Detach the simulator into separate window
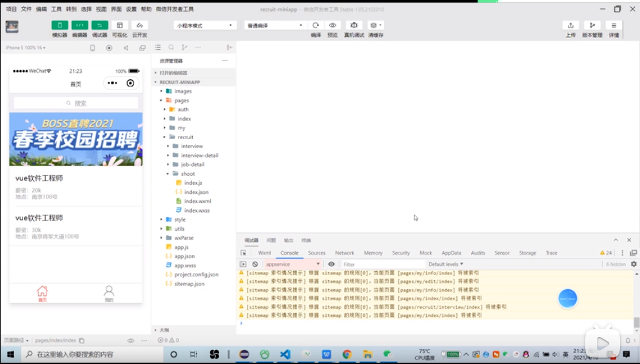Image resolution: width=640 pixels, height=364 pixels. coord(142,48)
